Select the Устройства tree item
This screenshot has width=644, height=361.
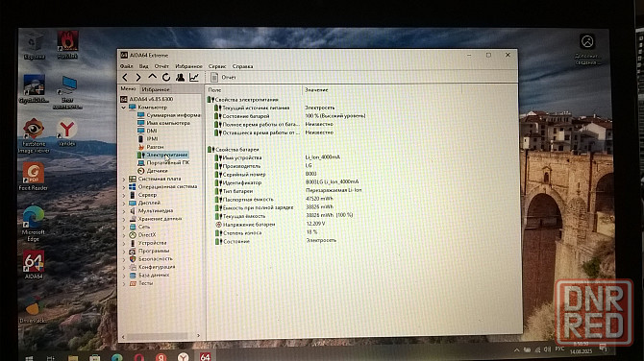pos(148,243)
